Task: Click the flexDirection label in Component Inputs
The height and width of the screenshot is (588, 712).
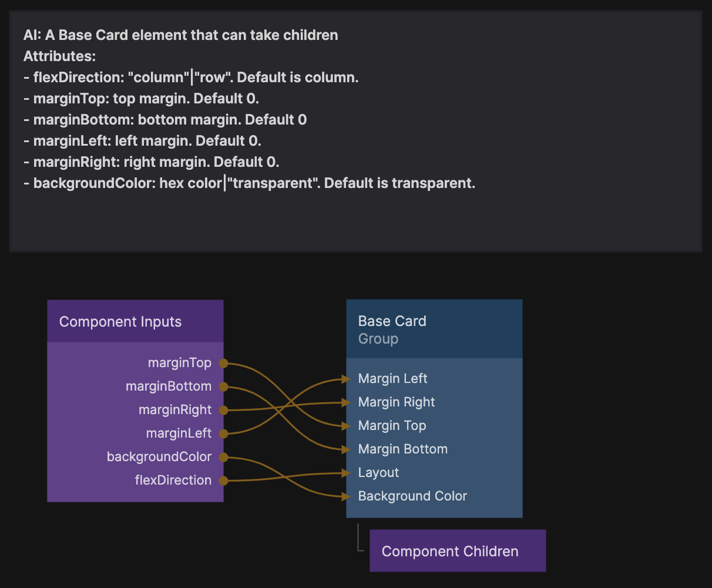Action: coord(173,481)
